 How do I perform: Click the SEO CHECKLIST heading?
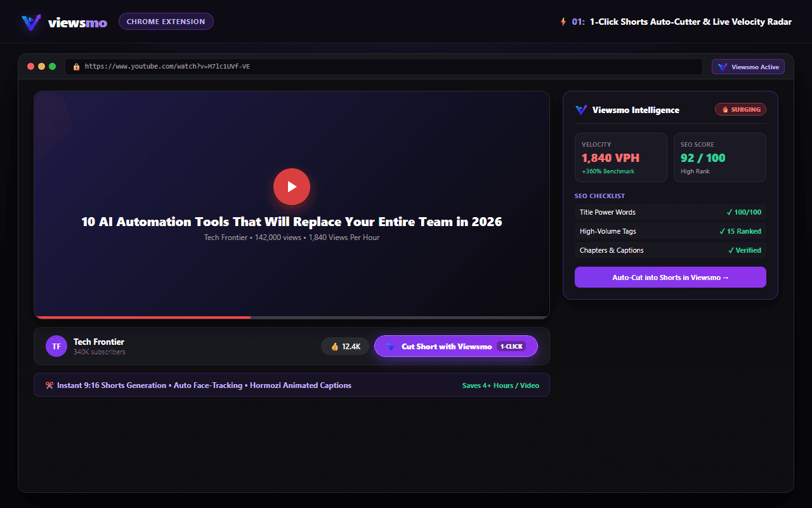click(x=599, y=196)
